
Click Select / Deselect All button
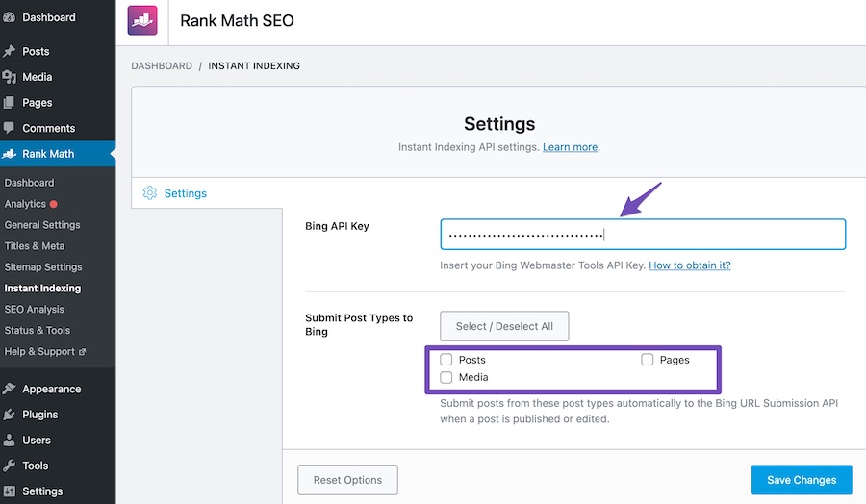click(504, 326)
